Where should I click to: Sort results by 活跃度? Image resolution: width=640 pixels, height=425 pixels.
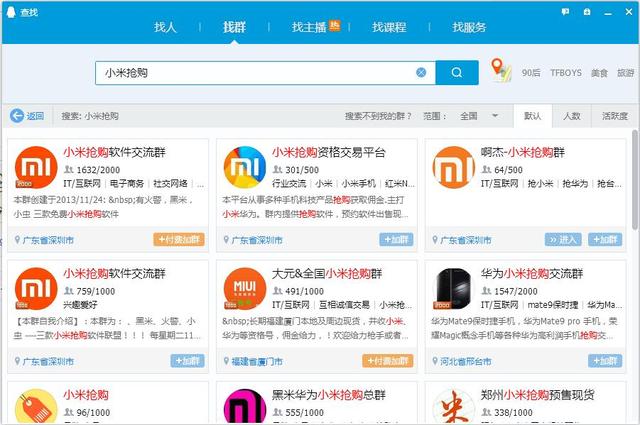pos(615,116)
